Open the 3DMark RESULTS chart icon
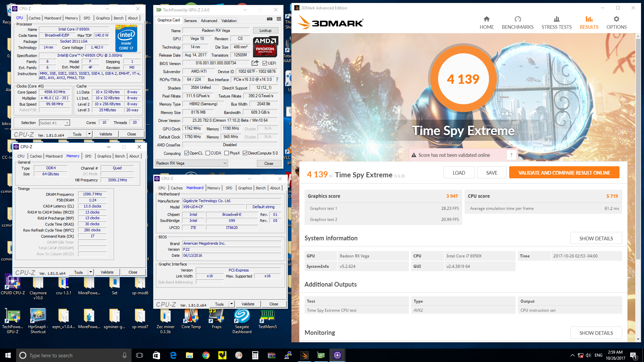 click(589, 19)
